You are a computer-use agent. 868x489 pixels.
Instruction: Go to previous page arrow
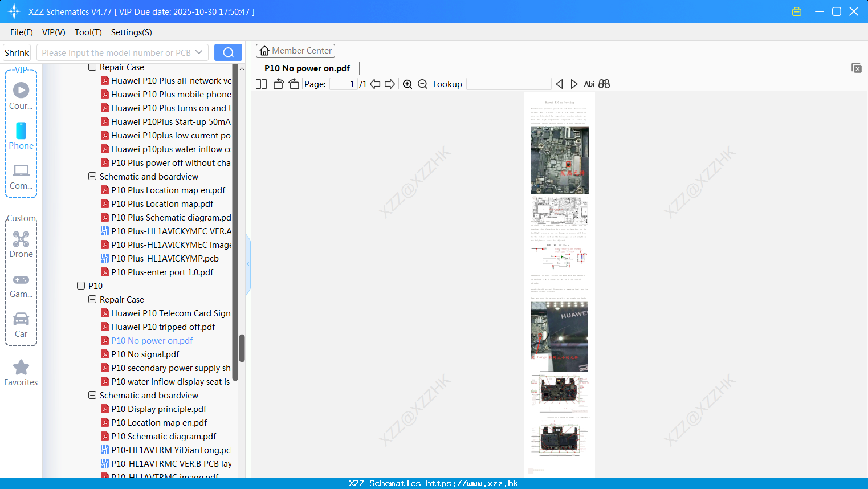pyautogui.click(x=375, y=84)
